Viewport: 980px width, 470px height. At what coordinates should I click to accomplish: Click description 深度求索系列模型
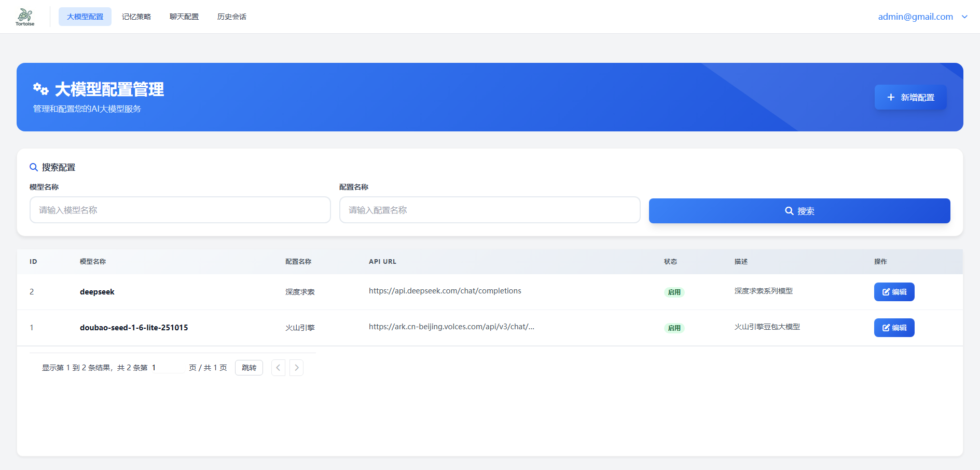pos(764,291)
